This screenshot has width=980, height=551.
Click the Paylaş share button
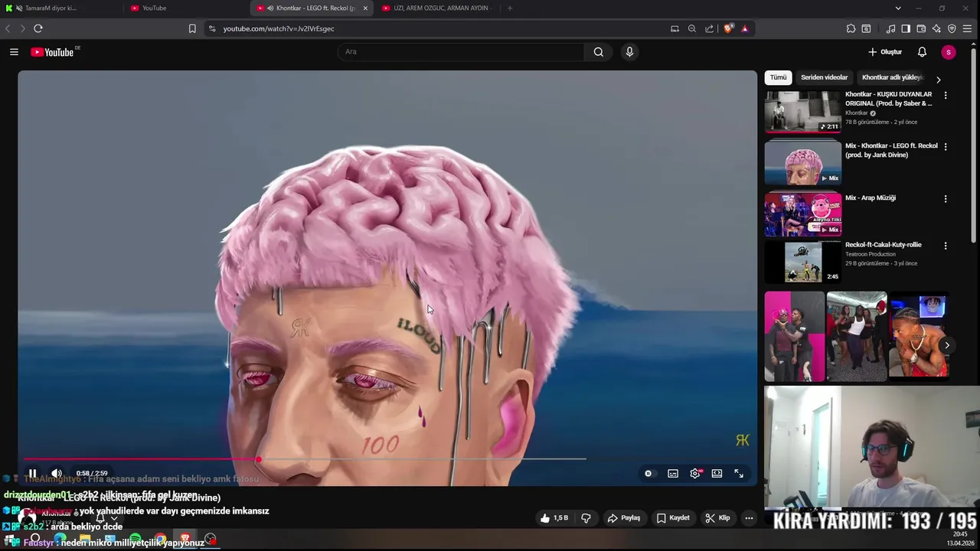pos(624,518)
